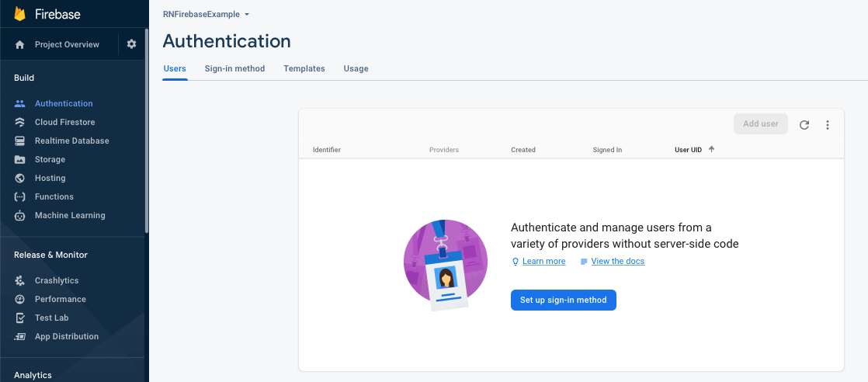Click the Signed In column header

(607, 150)
